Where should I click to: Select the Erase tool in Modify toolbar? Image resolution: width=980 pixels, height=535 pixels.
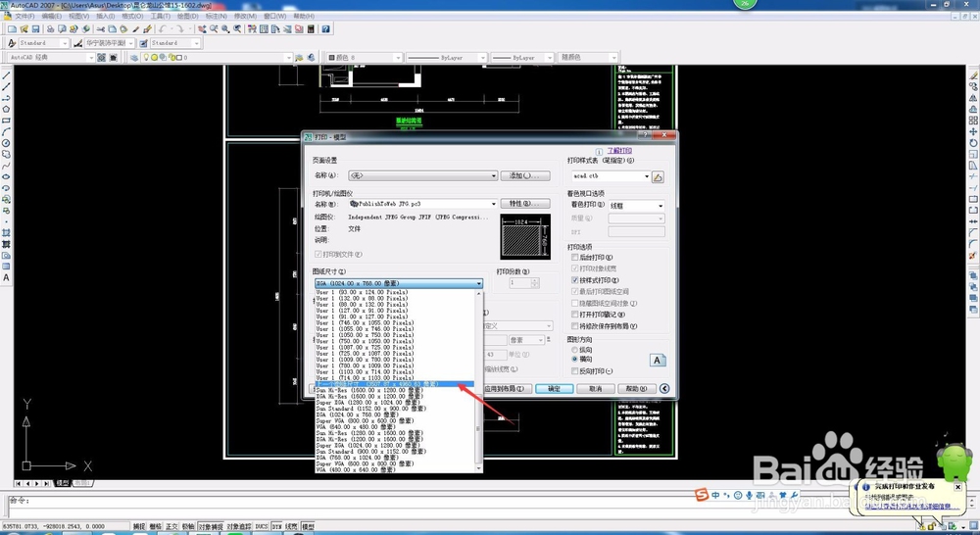coord(973,75)
